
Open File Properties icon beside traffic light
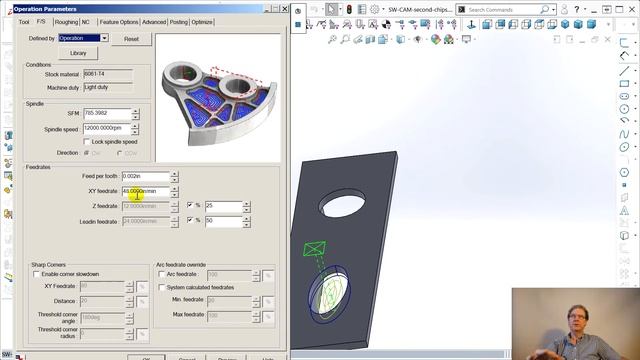[362, 9]
